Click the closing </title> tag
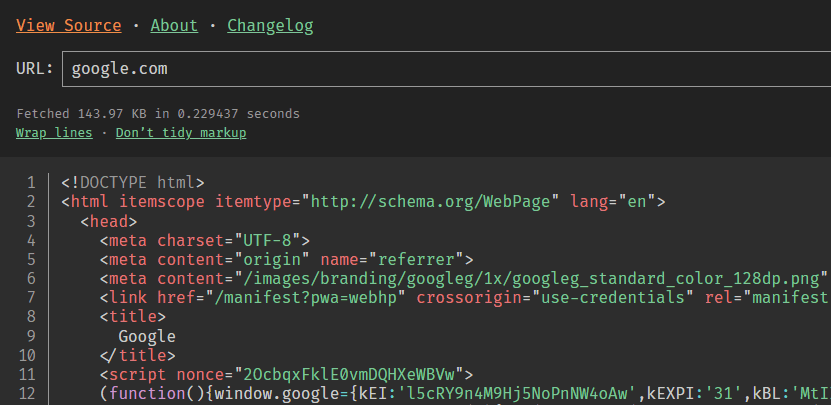The height and width of the screenshot is (405, 831). tap(137, 355)
